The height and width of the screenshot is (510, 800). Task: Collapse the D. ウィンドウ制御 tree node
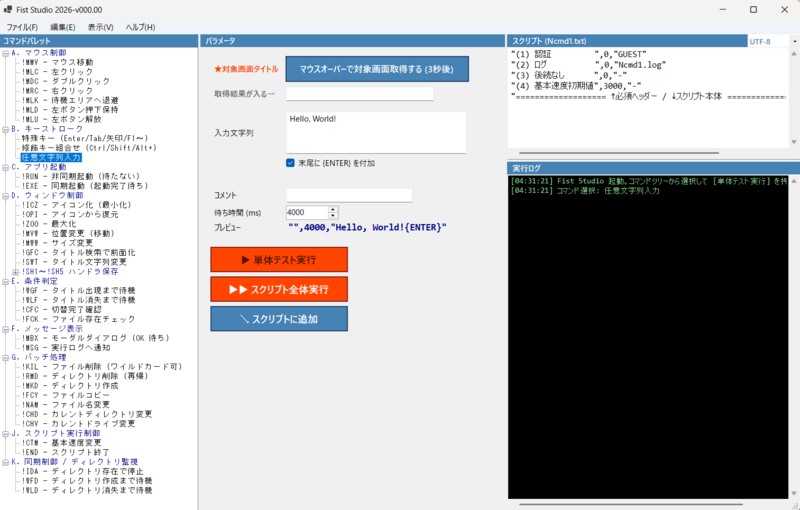[x=6, y=196]
